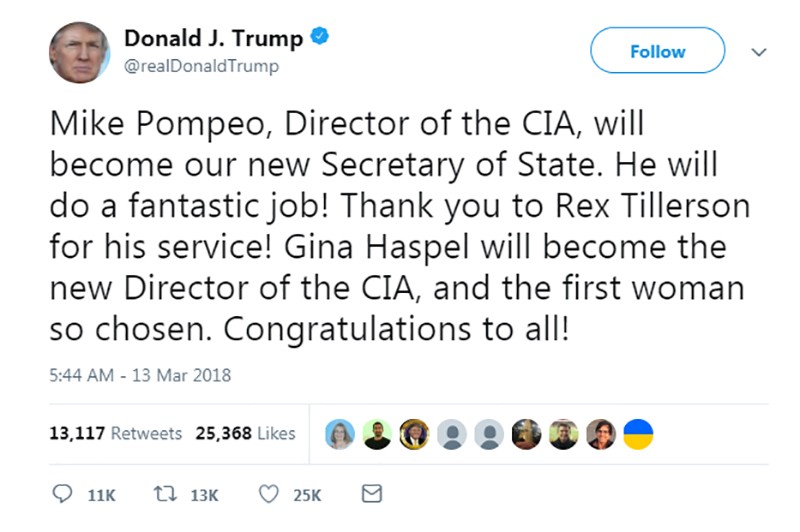Click the envelope direct message icon

372,494
